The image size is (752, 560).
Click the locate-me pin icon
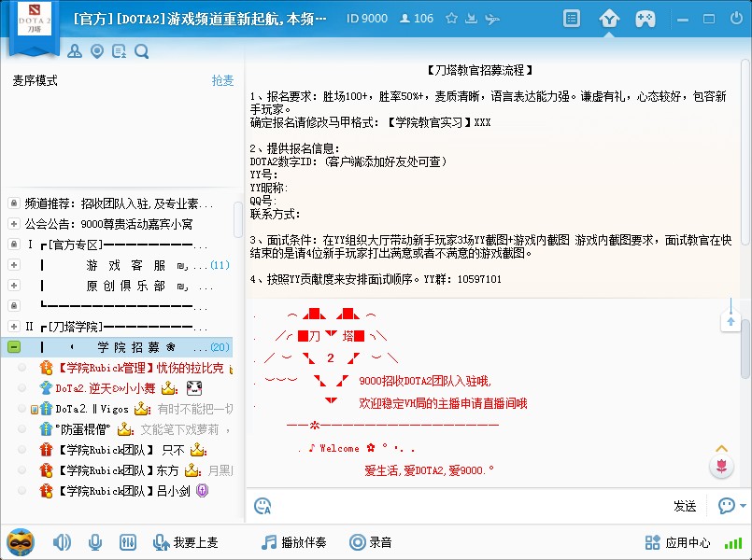pos(97,51)
